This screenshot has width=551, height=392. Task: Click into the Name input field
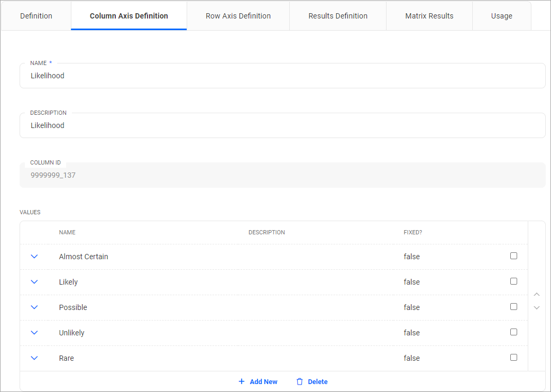[x=282, y=76]
